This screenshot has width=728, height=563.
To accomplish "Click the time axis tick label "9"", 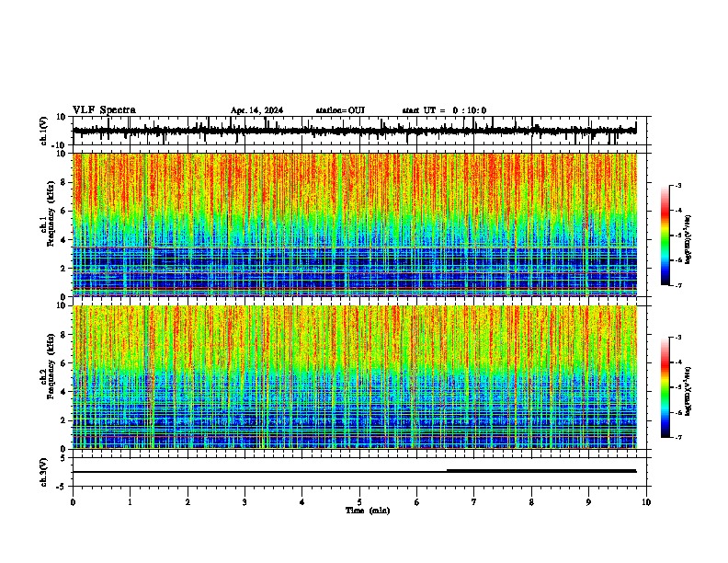I will point(588,502).
